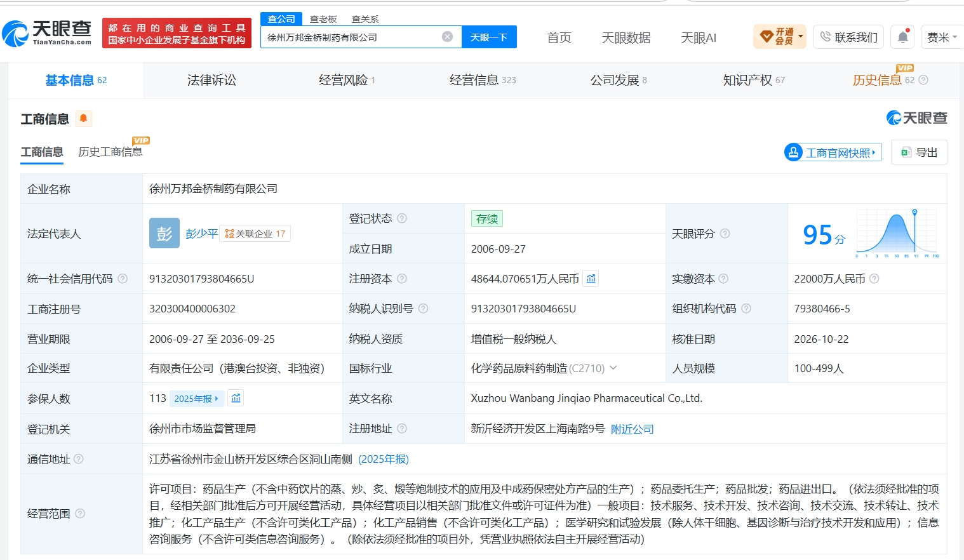This screenshot has width=964, height=560.
Task: Switch to 查关系 search tab
Action: coord(365,19)
